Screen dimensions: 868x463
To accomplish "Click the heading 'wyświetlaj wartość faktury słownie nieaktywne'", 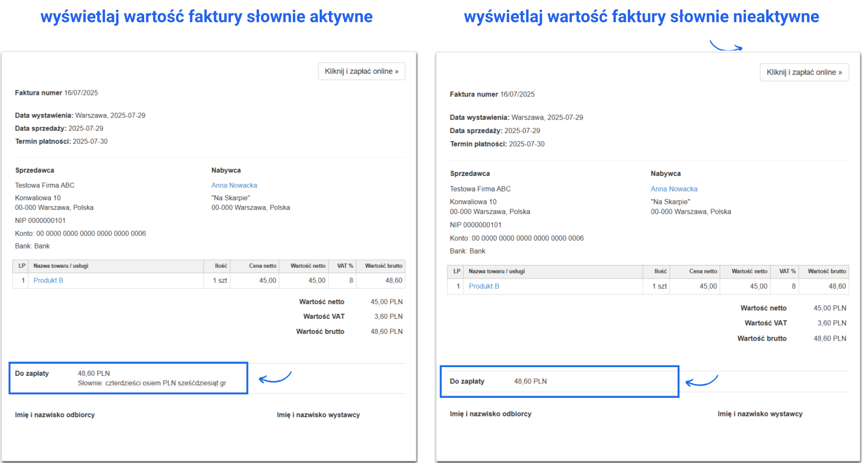I will click(x=642, y=17).
